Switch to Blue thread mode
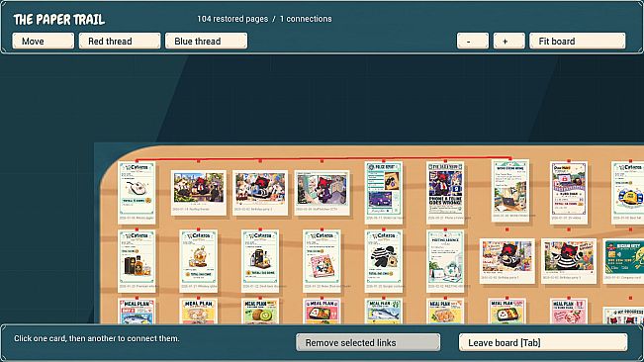Image resolution: width=644 pixels, height=362 pixels. (x=206, y=41)
